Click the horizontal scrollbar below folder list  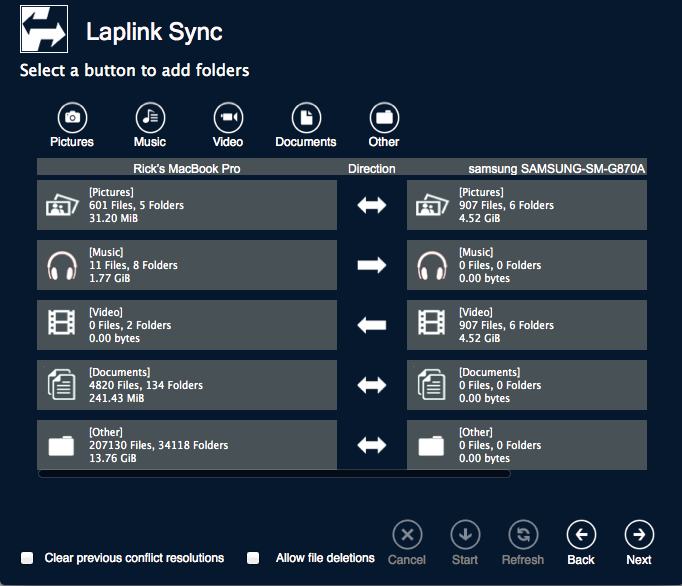click(x=274, y=474)
